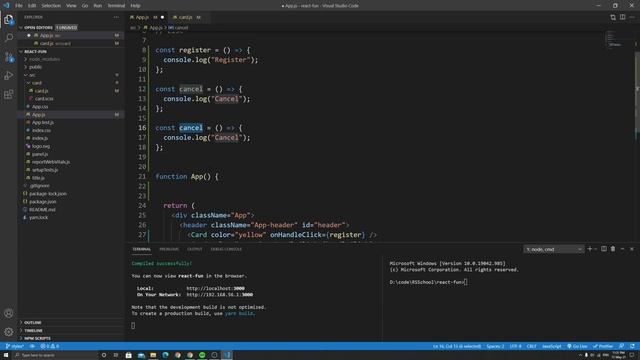Open Explorer's more actions ellipsis
Viewport: 640px width, 360px height.
pyautogui.click(x=116, y=17)
